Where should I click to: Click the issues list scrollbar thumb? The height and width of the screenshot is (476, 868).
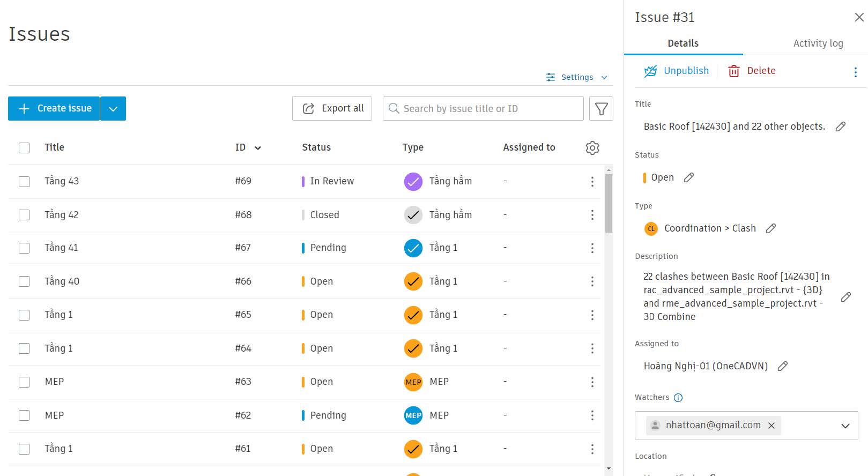pyautogui.click(x=609, y=203)
